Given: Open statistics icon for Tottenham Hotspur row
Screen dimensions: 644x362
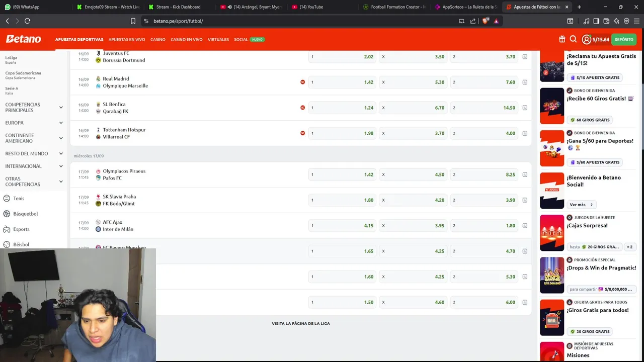Looking at the screenshot, I should (x=525, y=133).
